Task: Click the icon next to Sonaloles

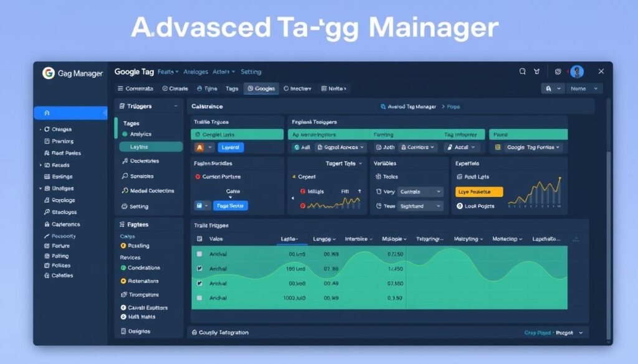Action: click(125, 176)
